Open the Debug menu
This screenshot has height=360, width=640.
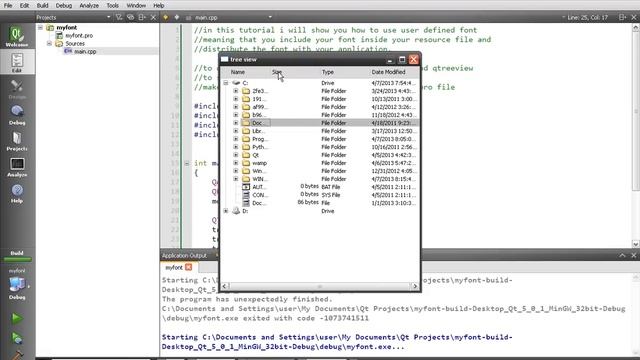point(64,5)
